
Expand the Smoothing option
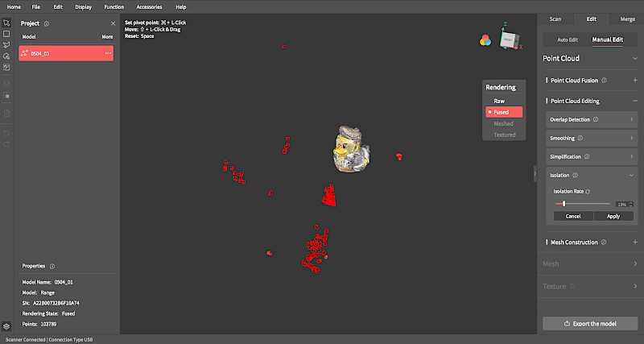pos(632,138)
